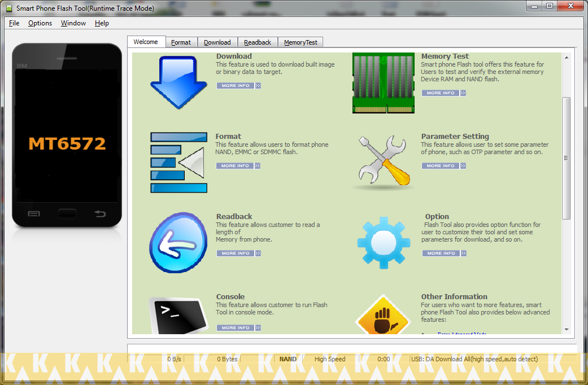Click the MT6572 phone image
This screenshot has height=385, width=588.
pos(67,135)
